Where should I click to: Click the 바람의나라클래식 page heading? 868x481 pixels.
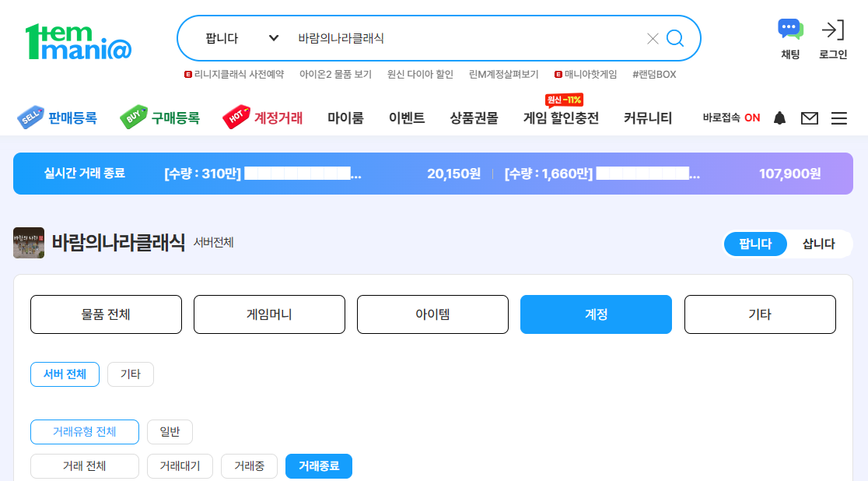pos(118,242)
